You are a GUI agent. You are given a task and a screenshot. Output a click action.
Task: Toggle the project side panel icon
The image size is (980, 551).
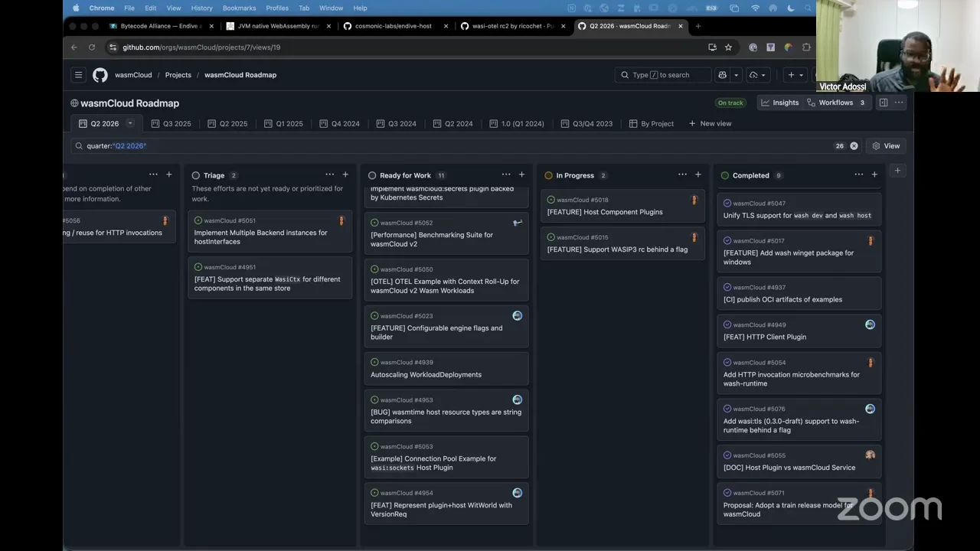click(x=884, y=103)
